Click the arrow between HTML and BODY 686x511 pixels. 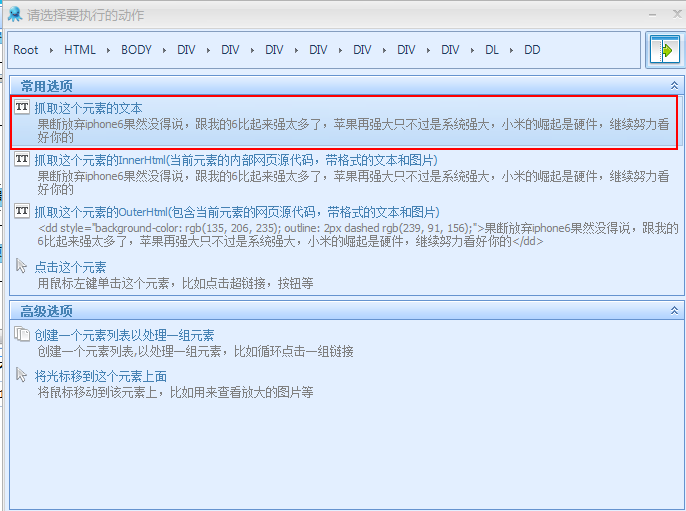coord(108,50)
